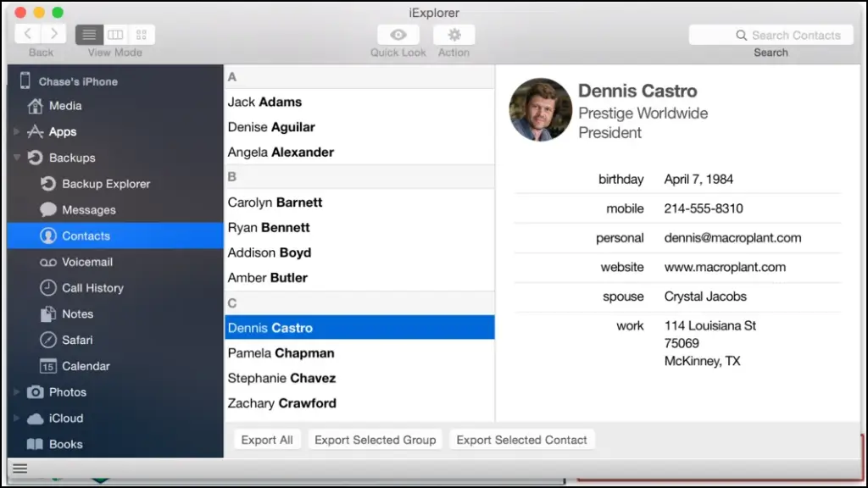Click spouse name Crystal Jacobs
The height and width of the screenshot is (488, 868).
[x=704, y=297]
